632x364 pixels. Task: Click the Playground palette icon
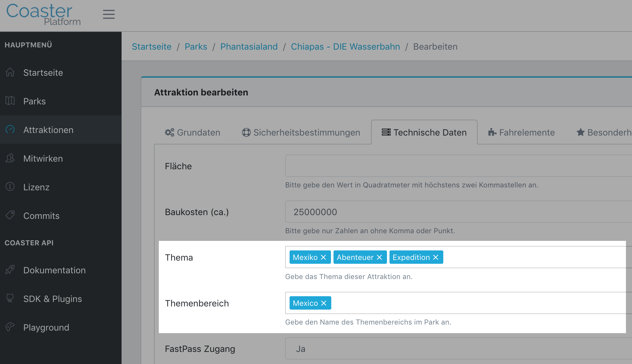10,327
